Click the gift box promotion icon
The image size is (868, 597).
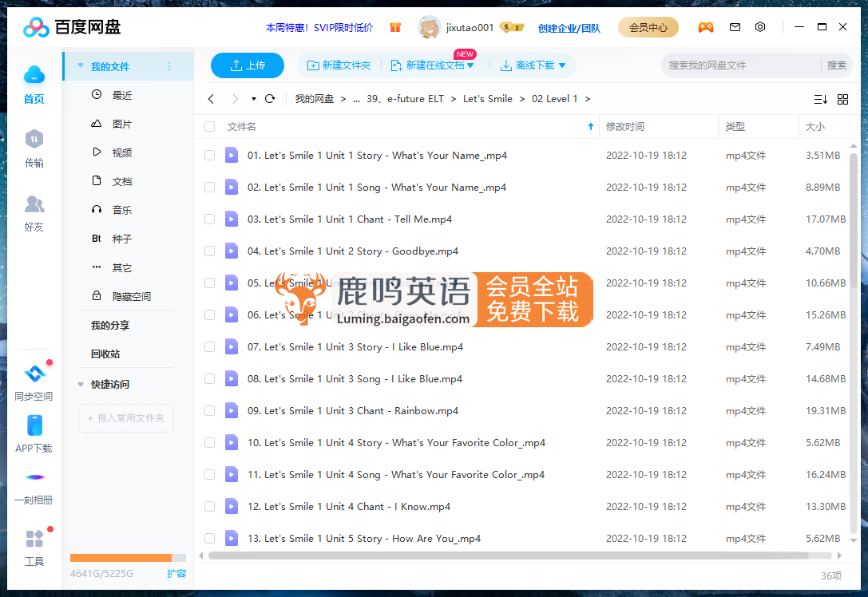coord(394,27)
